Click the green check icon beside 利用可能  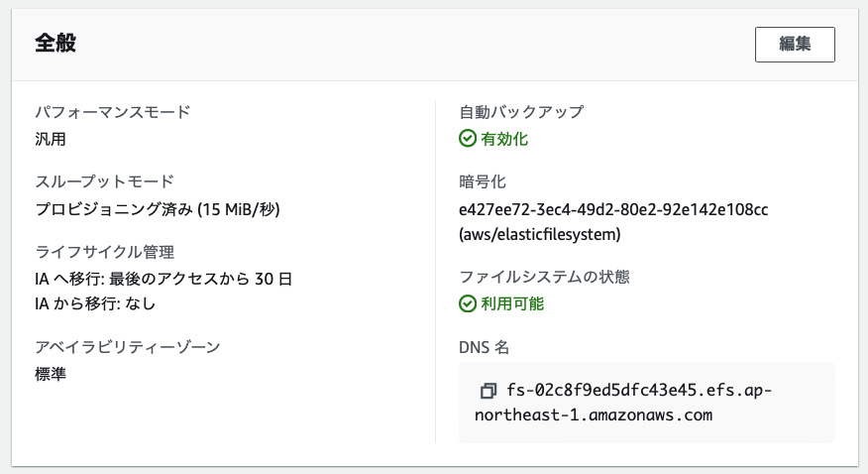pyautogui.click(x=468, y=303)
